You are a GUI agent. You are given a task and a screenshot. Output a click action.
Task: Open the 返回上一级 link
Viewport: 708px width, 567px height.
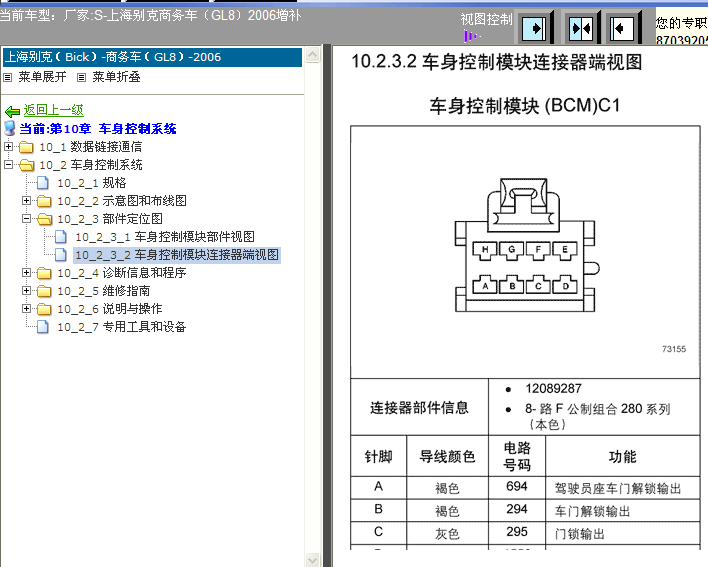53,110
